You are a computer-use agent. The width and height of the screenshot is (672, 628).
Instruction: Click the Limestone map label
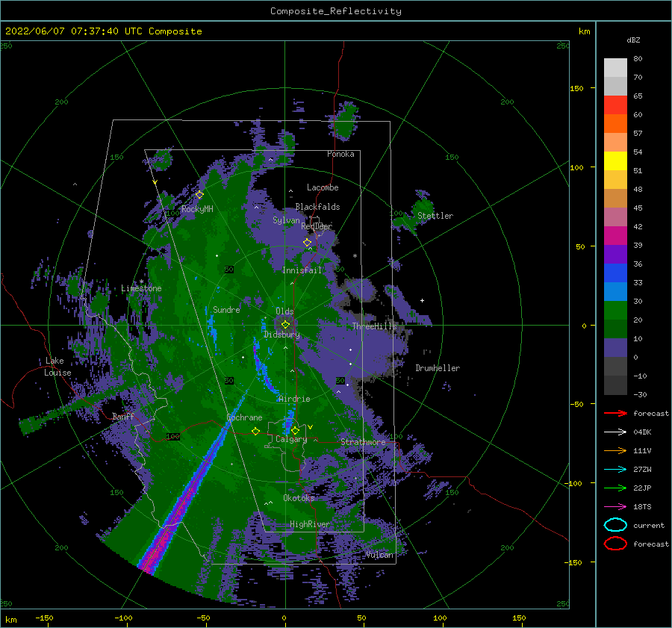[141, 288]
